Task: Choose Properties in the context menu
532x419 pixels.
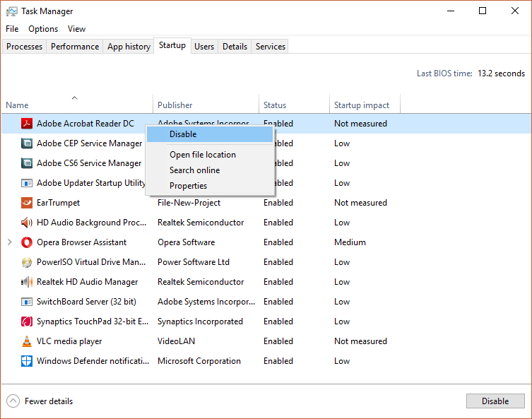Action: 210,186
